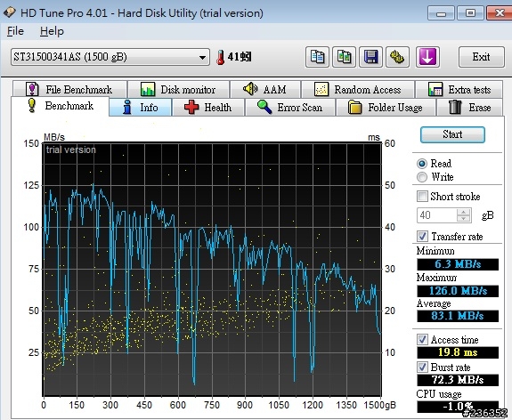Click the Start benchmark button
Image resolution: width=512 pixels, height=420 pixels.
(452, 134)
